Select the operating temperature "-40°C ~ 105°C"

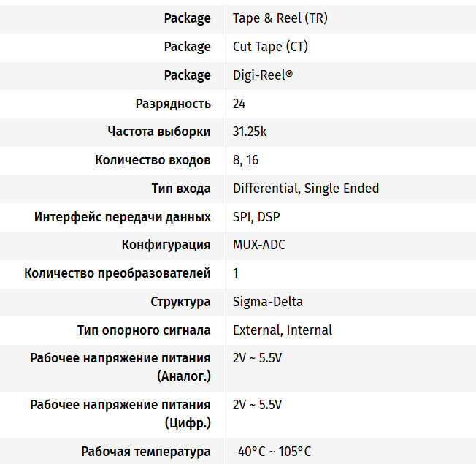click(x=272, y=452)
